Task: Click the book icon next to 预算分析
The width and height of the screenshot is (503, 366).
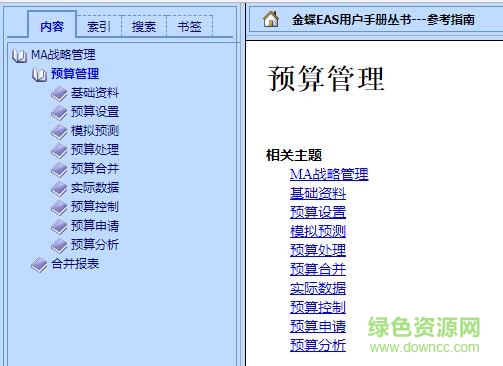Action: (59, 246)
